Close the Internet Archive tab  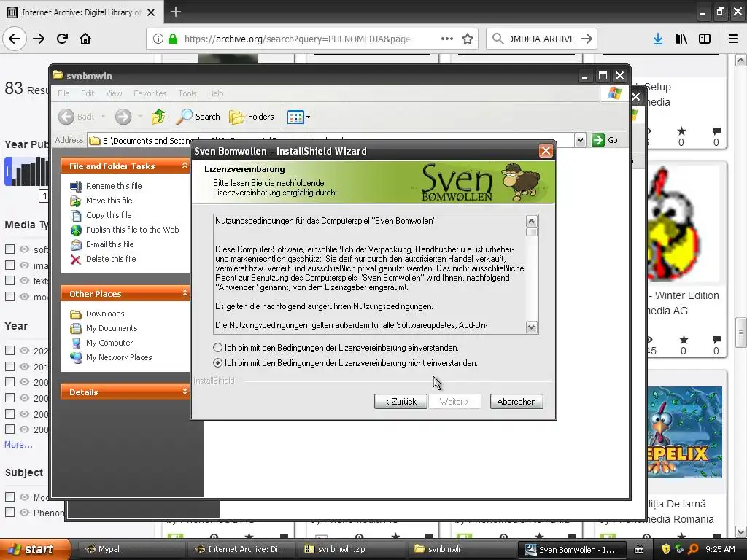[x=151, y=12]
